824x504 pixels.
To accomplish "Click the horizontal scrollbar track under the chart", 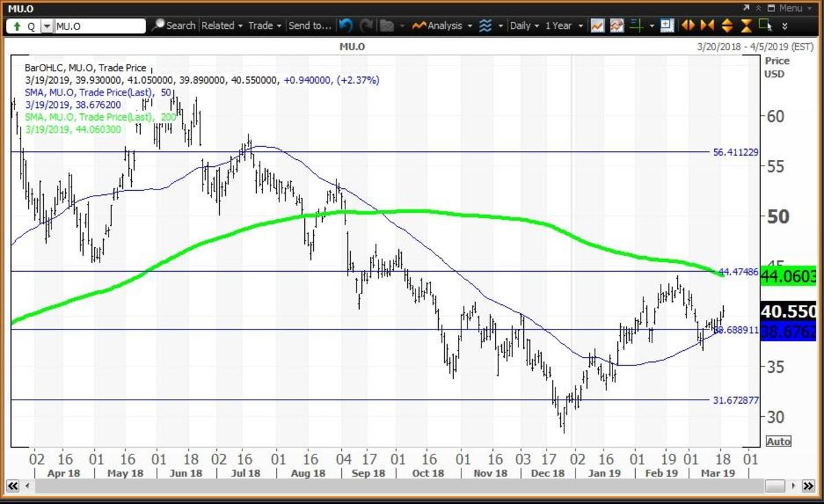I will pyautogui.click(x=412, y=486).
